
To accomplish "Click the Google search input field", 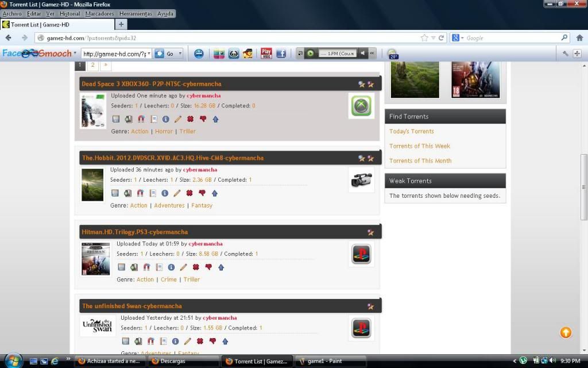I will [x=512, y=38].
